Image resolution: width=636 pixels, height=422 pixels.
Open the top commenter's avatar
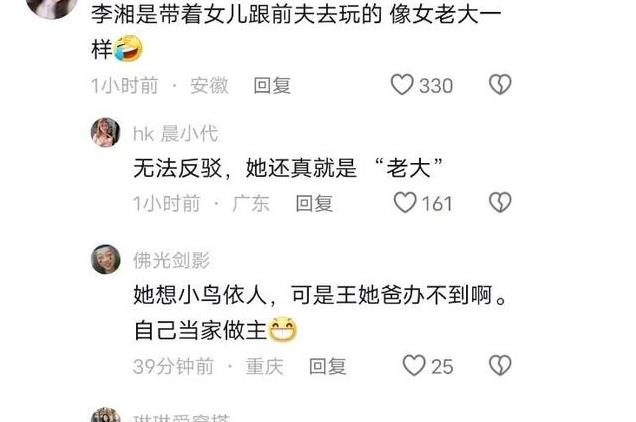tap(52, 6)
